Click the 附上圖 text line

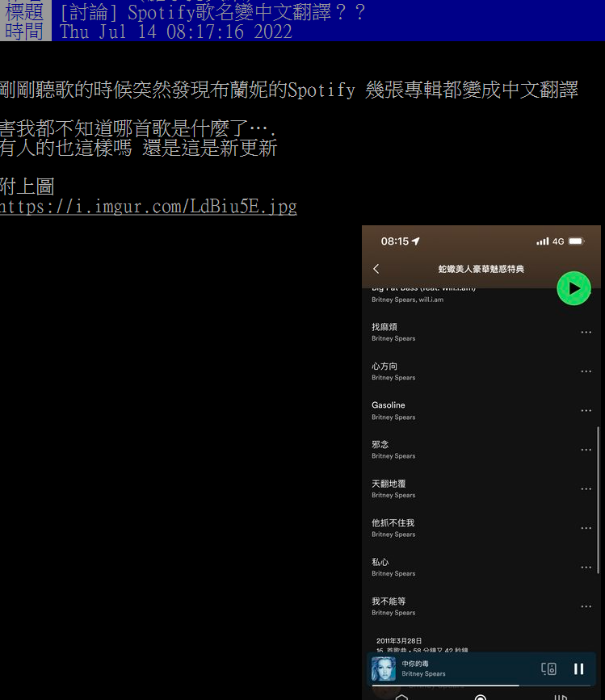point(27,187)
